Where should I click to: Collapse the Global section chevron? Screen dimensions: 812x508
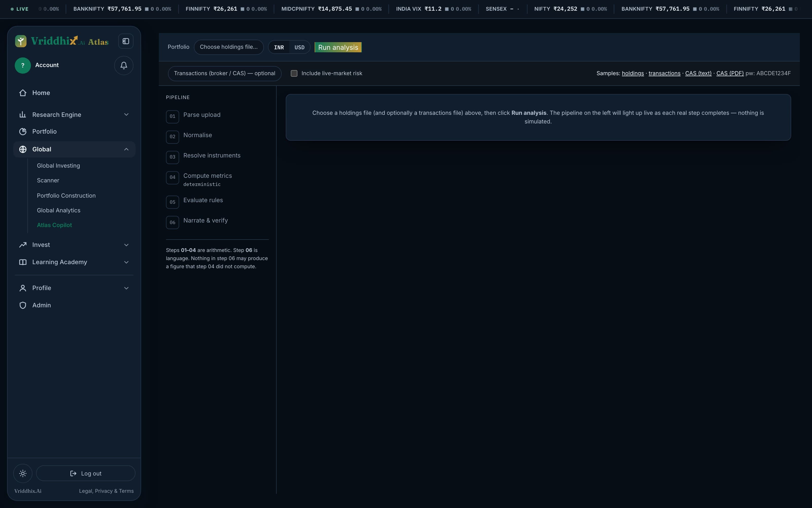127,149
